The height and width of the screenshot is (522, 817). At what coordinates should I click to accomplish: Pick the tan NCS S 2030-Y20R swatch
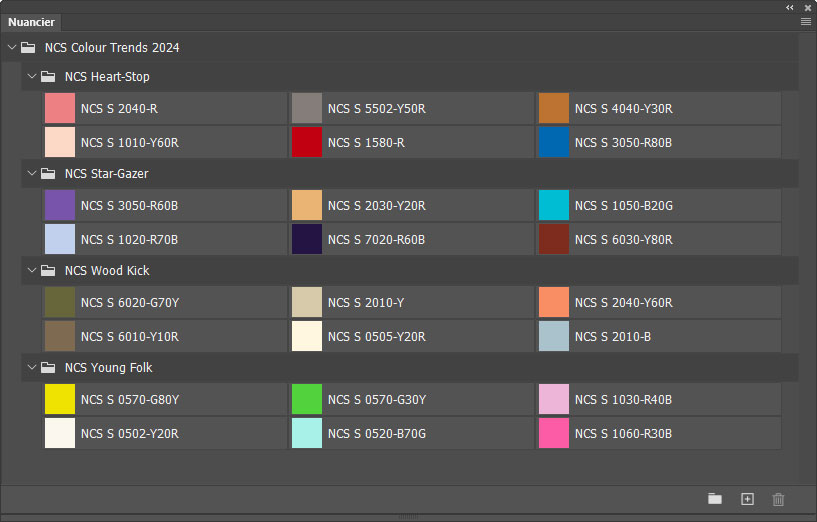[307, 205]
